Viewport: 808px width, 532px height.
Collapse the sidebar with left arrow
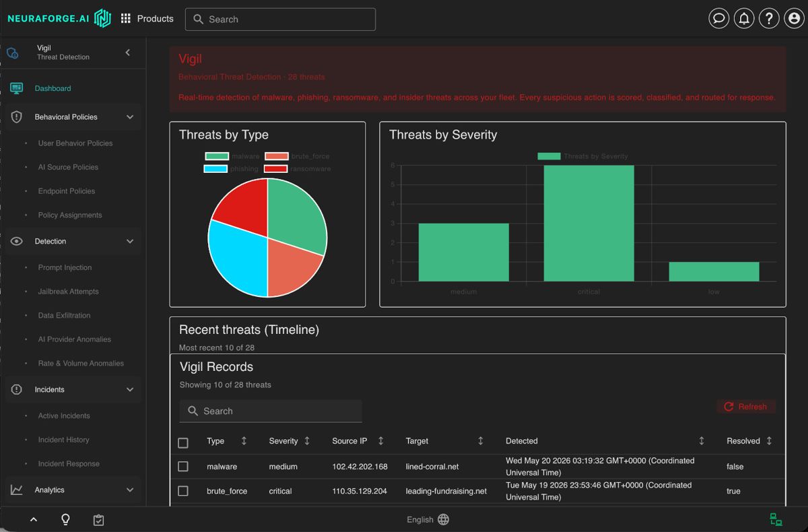click(128, 53)
